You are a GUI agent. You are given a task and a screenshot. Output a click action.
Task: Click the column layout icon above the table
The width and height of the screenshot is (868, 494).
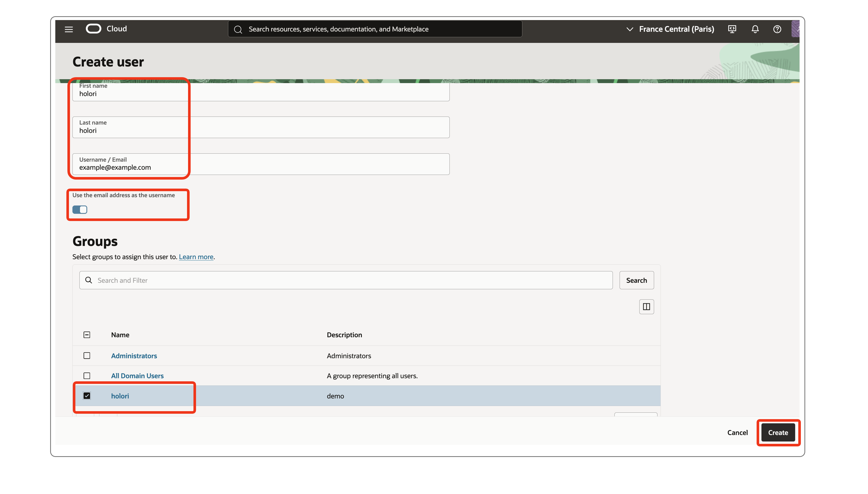tap(646, 306)
